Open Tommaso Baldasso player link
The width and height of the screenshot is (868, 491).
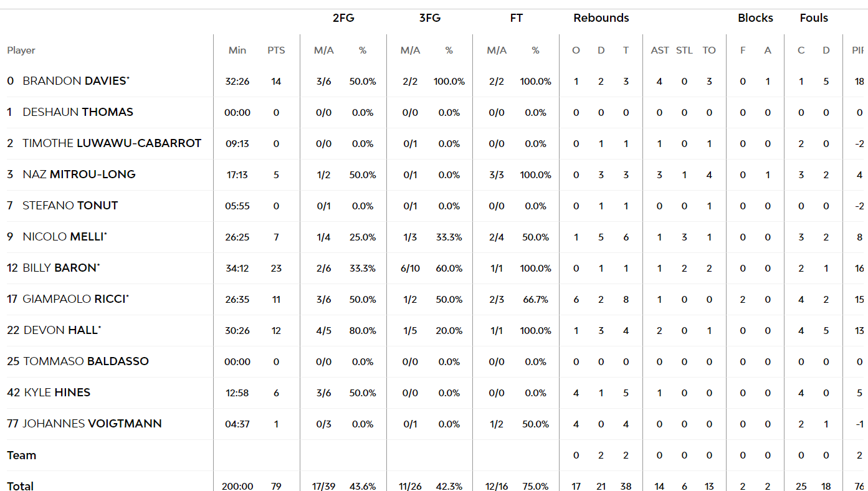(x=86, y=361)
